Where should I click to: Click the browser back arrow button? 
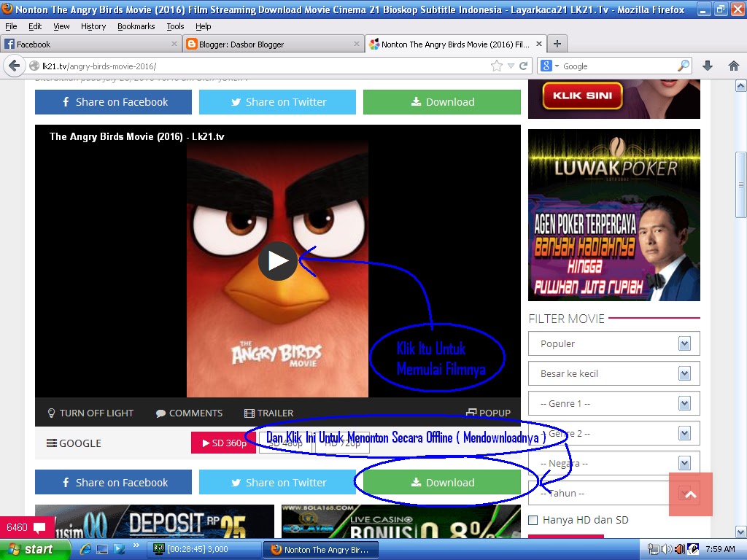[x=15, y=66]
